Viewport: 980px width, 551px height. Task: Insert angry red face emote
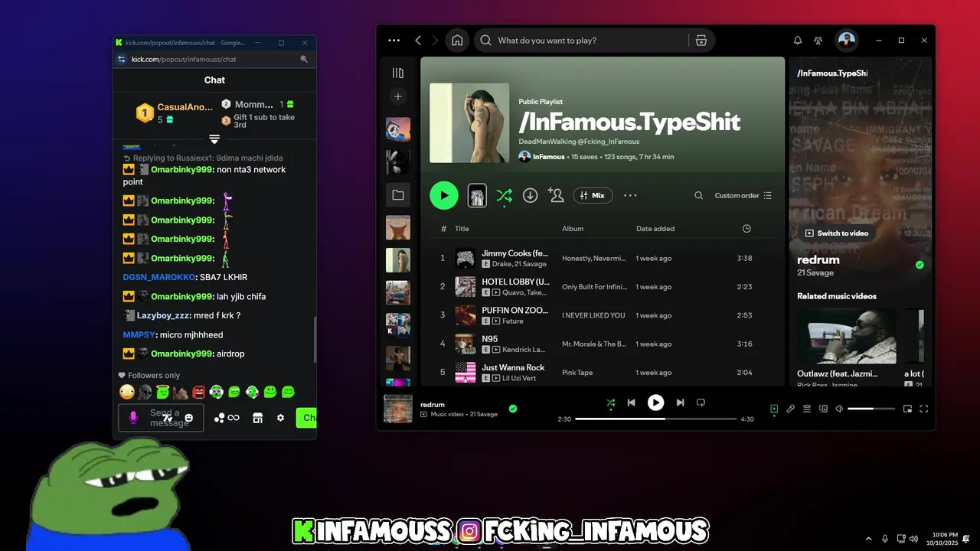point(198,392)
